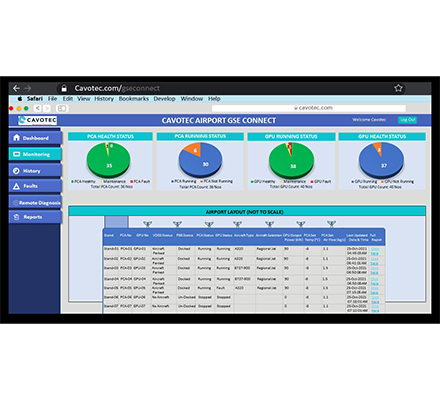Open the Safari menu
440x400 pixels.
(x=35, y=99)
